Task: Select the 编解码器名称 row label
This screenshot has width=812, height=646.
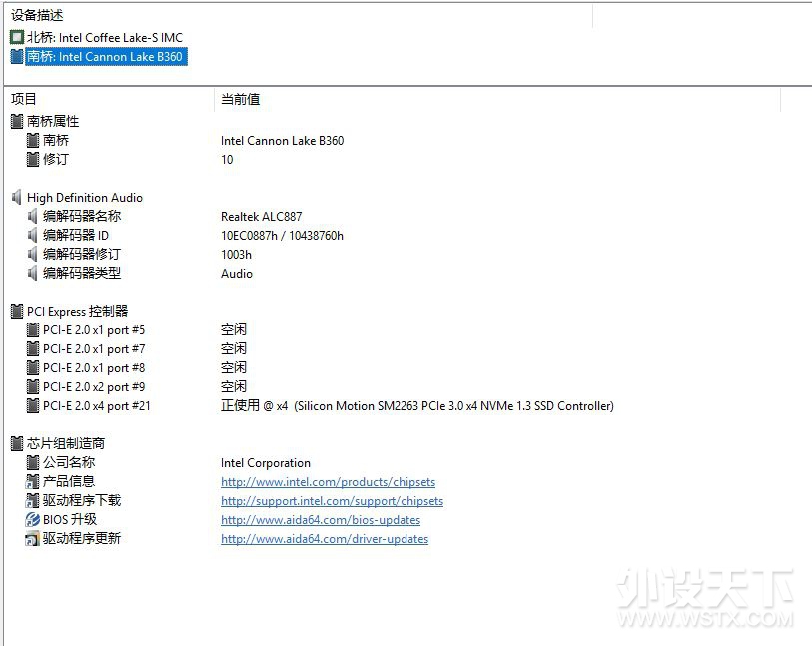Action: 82,216
